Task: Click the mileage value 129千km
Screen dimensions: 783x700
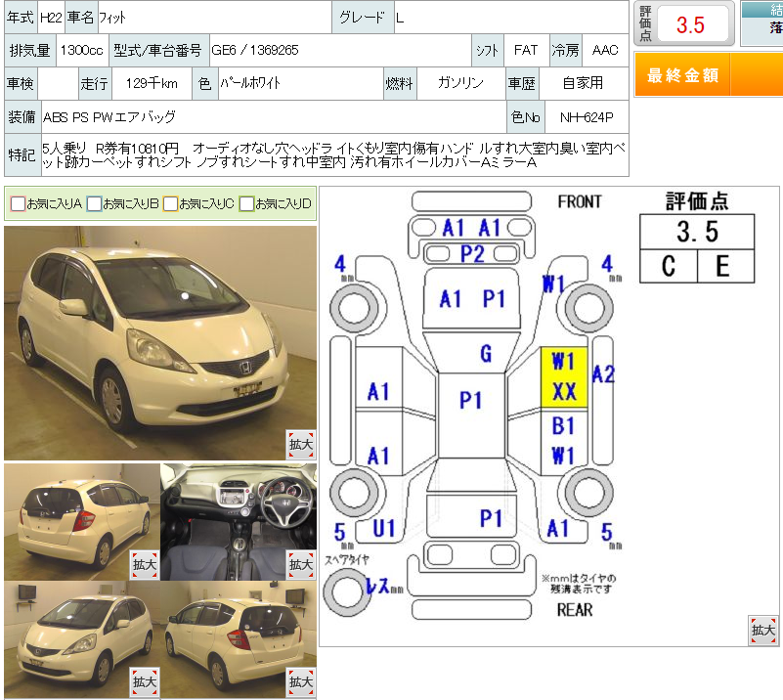Action: pyautogui.click(x=152, y=83)
